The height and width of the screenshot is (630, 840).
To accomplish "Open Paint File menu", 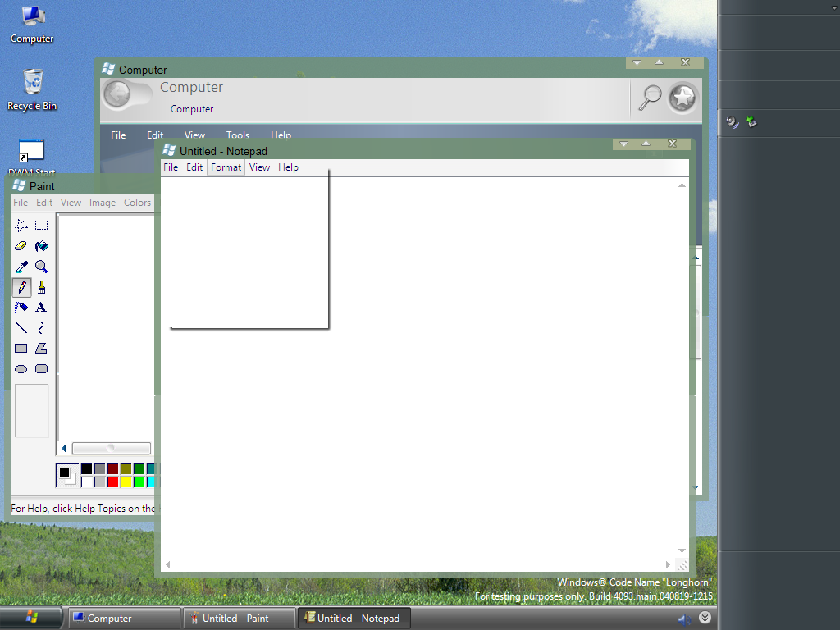I will coord(21,203).
